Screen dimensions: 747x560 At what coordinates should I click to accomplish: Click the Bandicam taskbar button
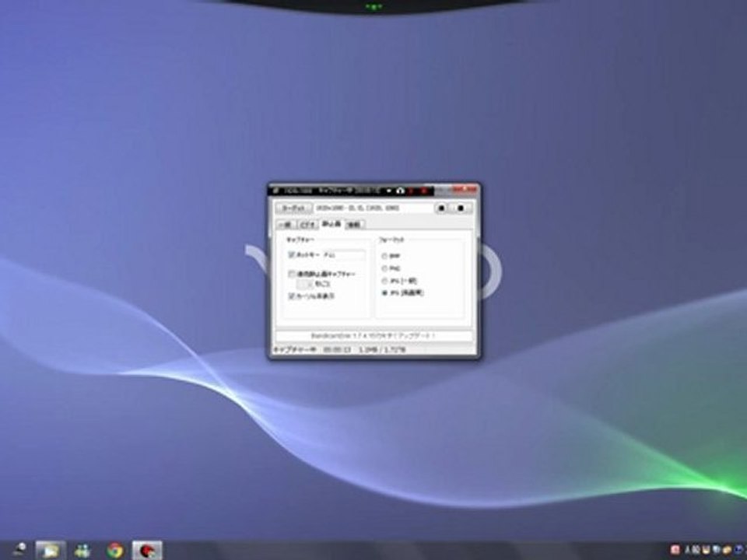pos(147,551)
